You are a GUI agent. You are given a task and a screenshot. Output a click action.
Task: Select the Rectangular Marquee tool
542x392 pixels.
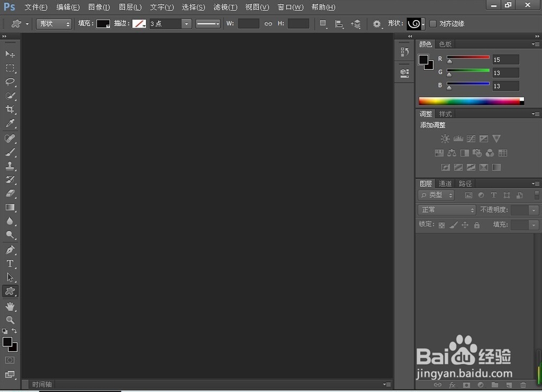tap(10, 68)
